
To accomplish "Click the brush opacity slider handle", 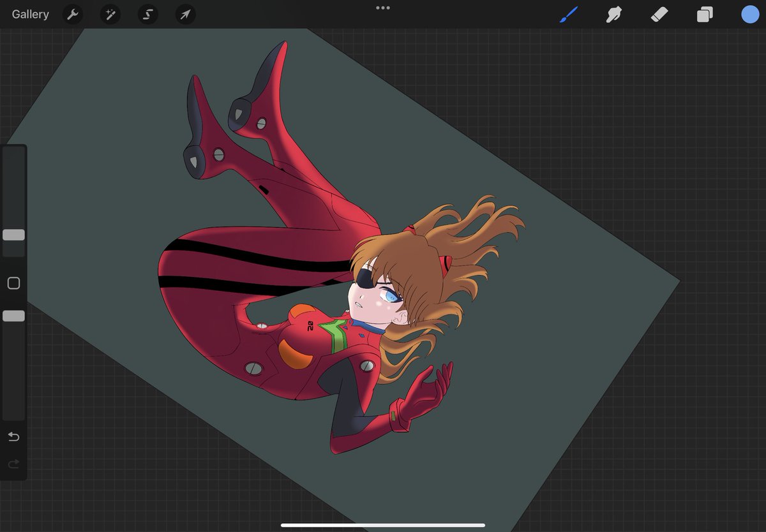I will pyautogui.click(x=13, y=316).
